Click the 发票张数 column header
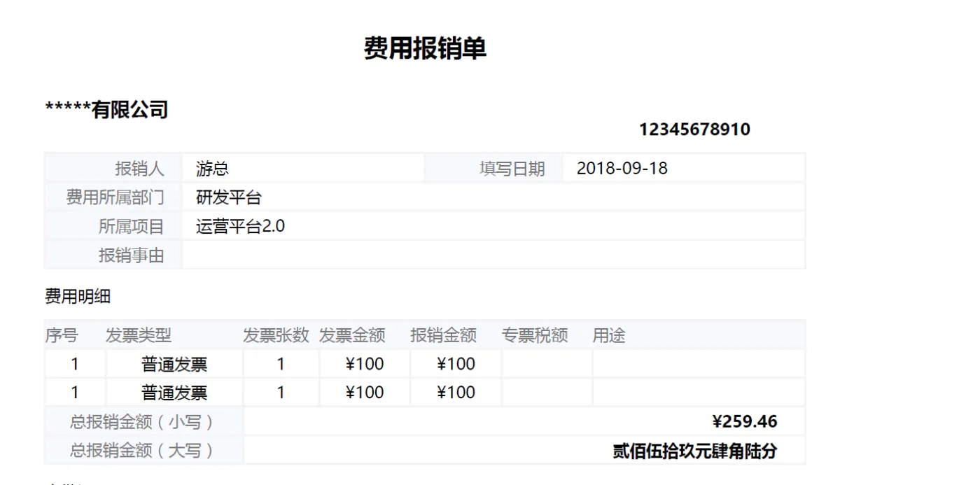Screen dimensions: 980x485 (276, 336)
